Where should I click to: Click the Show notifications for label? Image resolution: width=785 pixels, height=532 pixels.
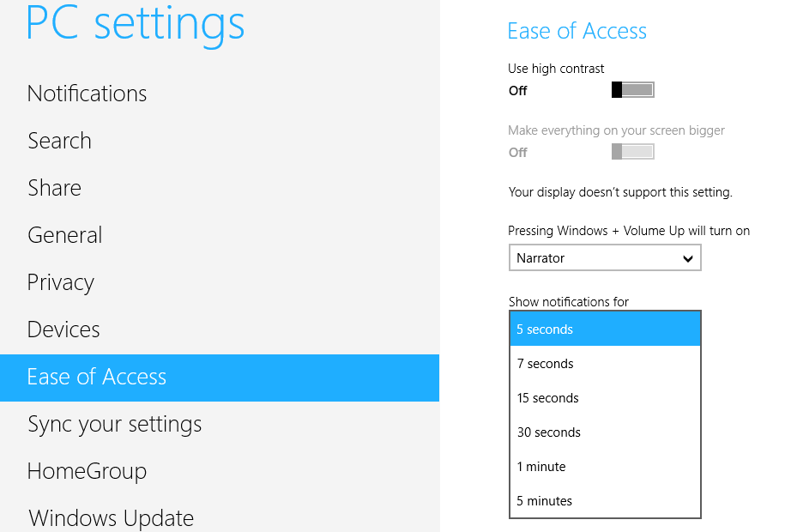[x=568, y=302]
